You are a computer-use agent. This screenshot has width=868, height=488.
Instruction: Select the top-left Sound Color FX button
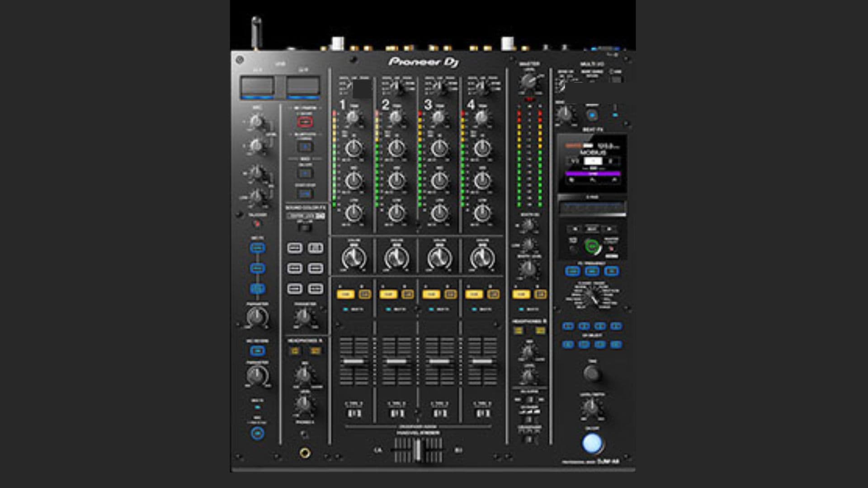[295, 248]
